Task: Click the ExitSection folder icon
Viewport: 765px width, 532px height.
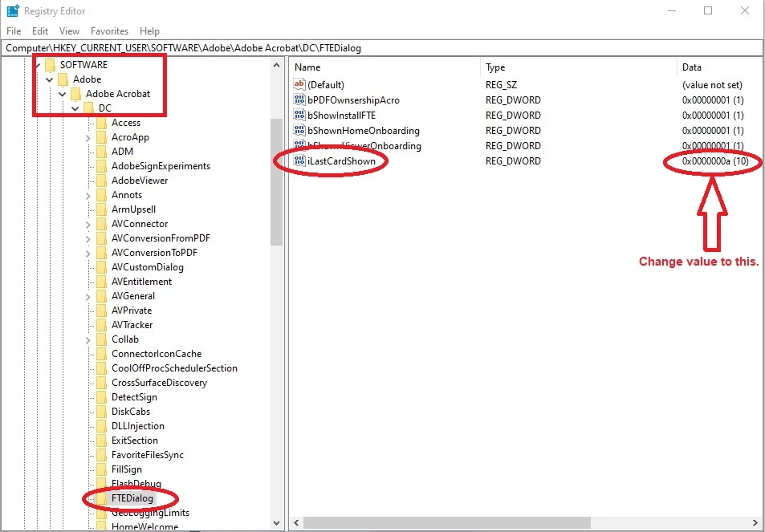Action: tap(101, 441)
